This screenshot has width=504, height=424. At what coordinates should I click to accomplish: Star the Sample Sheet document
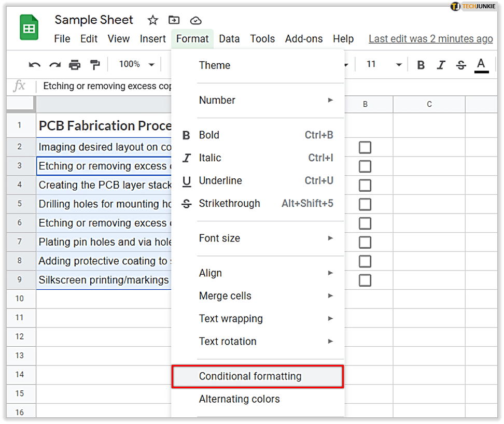coord(152,20)
